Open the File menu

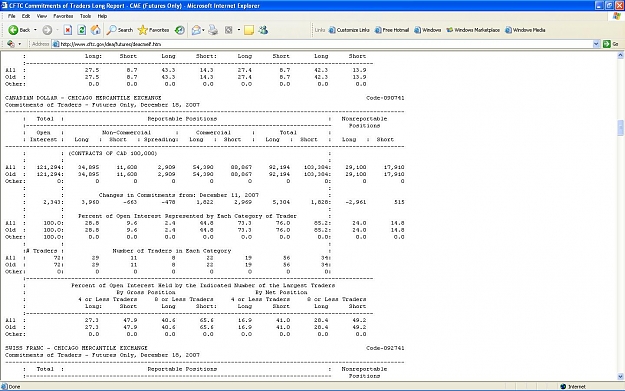12,16
